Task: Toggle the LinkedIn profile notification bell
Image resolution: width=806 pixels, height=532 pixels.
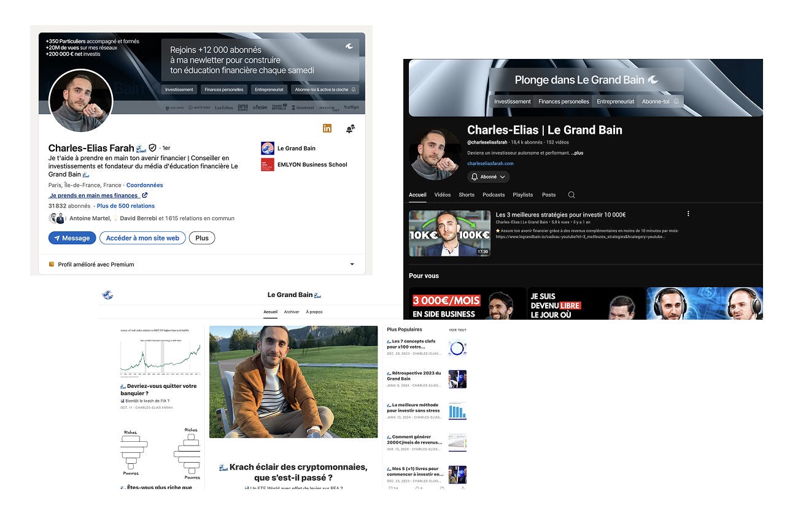Action: [350, 129]
